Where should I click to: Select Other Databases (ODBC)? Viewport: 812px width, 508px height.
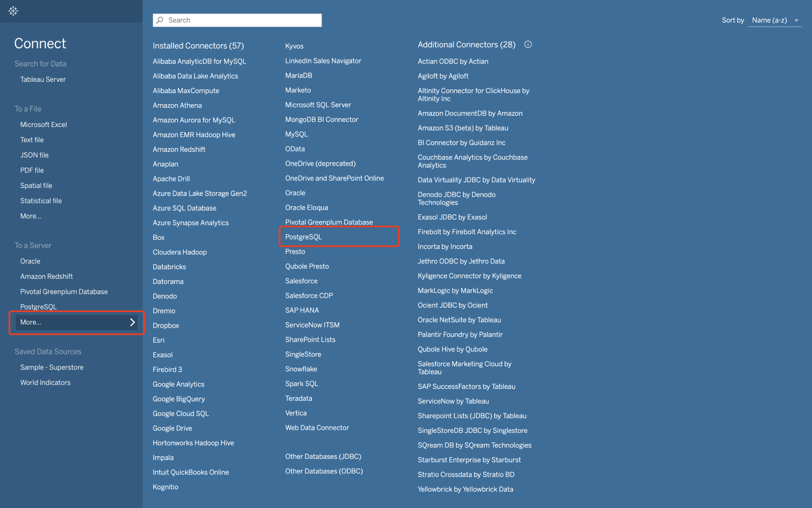(324, 471)
